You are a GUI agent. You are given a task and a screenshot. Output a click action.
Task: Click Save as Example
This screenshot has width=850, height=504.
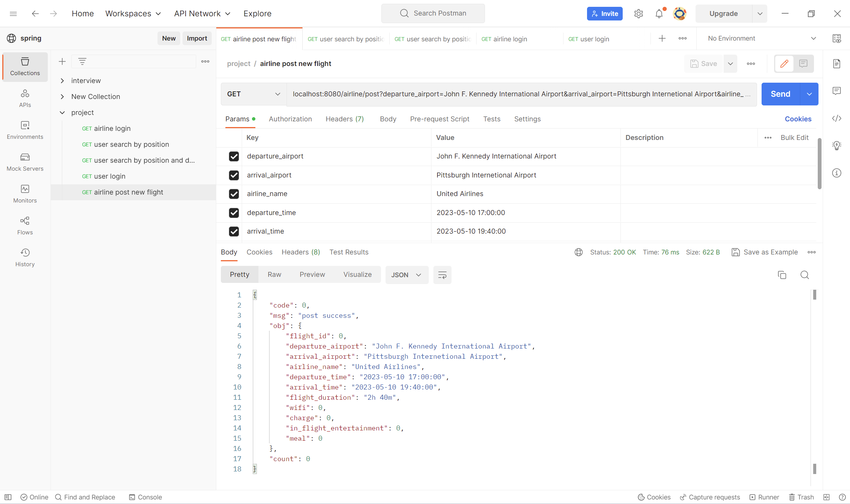(765, 252)
